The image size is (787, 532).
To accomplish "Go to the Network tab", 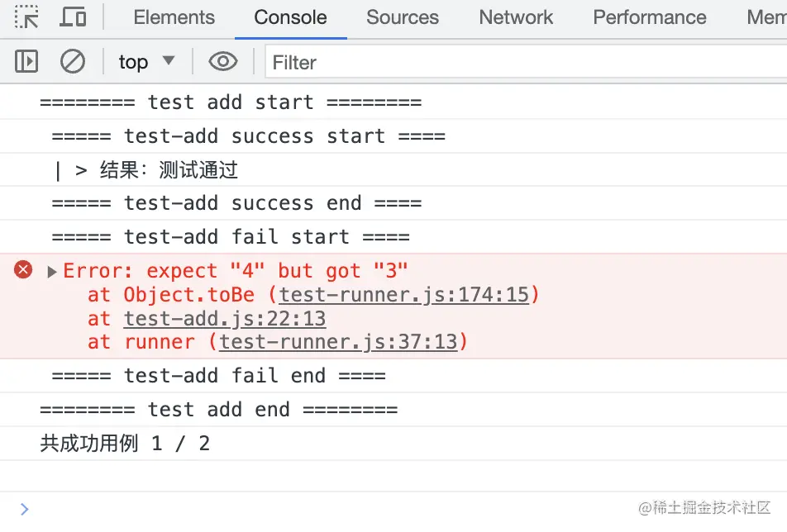I will 516,17.
